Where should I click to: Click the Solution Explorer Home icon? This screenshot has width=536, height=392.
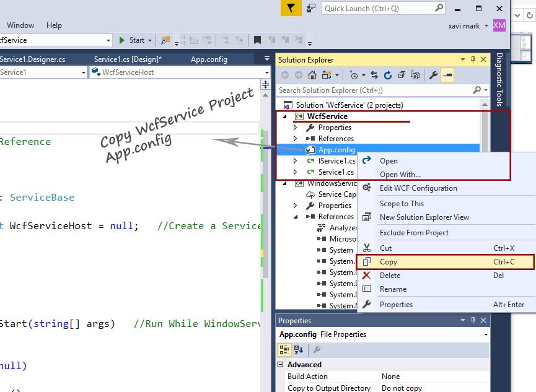(x=312, y=75)
